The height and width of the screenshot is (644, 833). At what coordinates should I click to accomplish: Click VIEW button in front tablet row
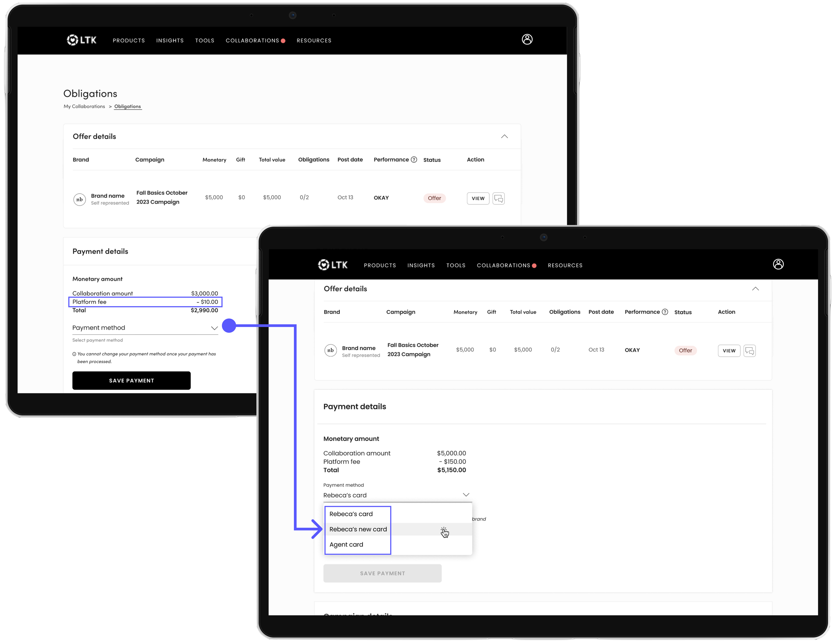(x=729, y=351)
